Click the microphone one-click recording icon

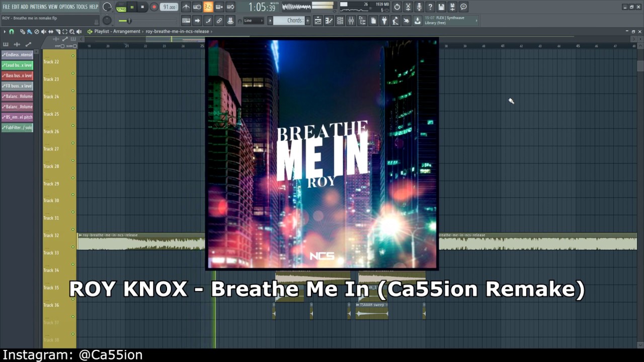419,7
